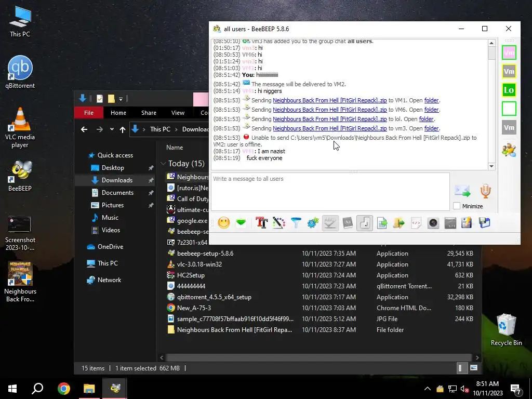Click the message box 'Write a message to all users'
532x399 pixels.
coord(330,192)
